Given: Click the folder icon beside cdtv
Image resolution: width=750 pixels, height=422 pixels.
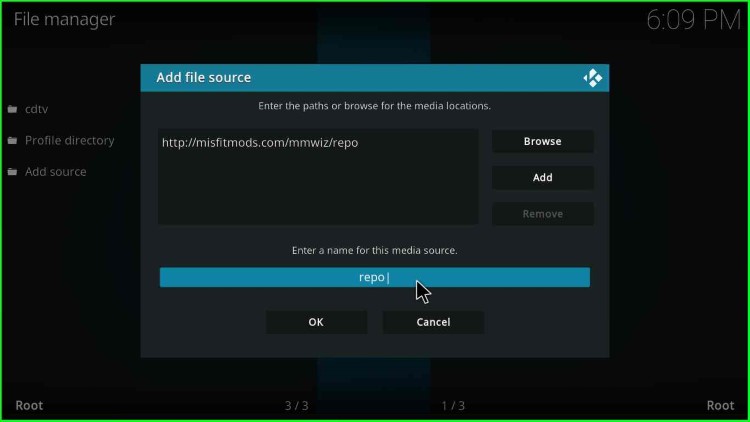Looking at the screenshot, I should tap(12, 110).
